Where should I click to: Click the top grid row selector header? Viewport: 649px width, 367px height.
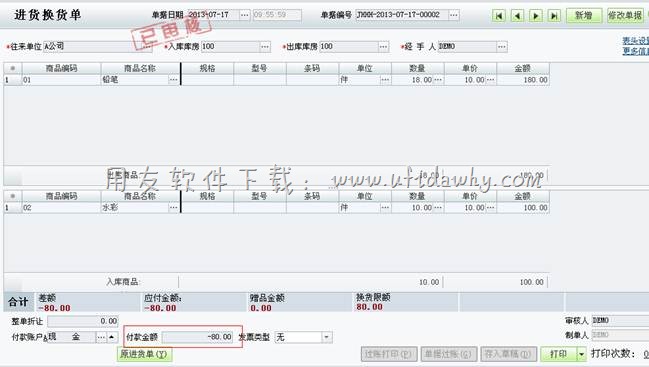[13, 68]
